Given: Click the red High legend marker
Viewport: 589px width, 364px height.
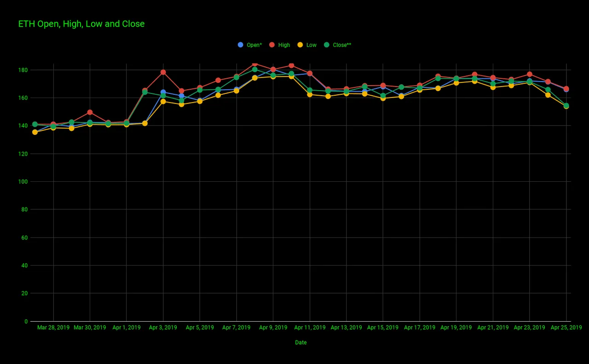Looking at the screenshot, I should [272, 45].
